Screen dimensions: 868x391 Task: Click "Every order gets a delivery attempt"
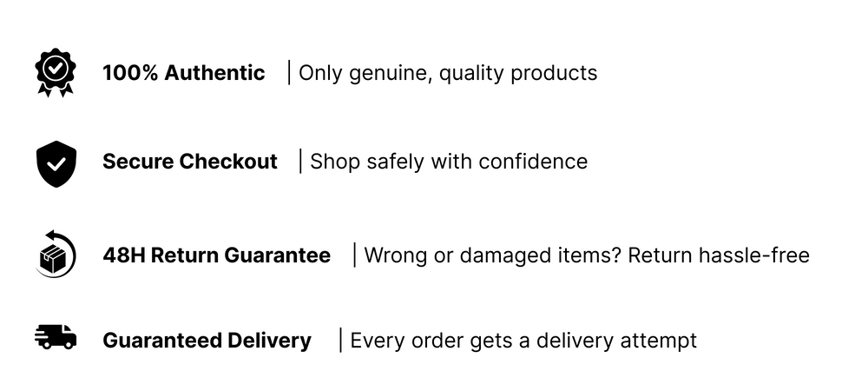click(x=523, y=341)
